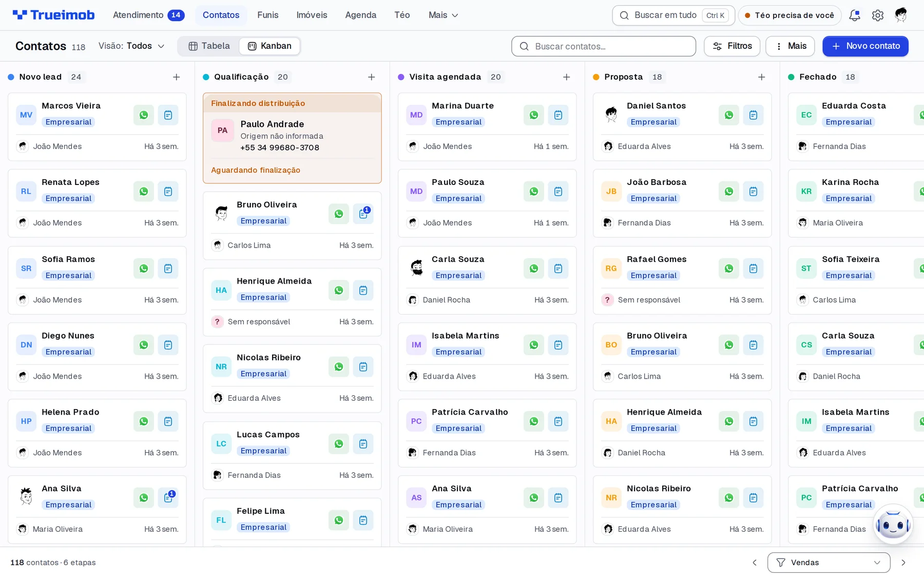Switch to Tabela view
This screenshot has width=924, height=578.
209,46
